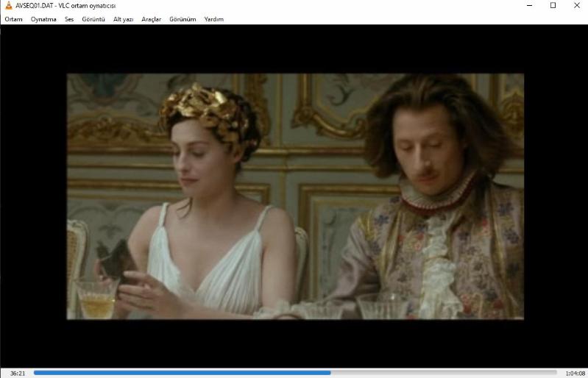588x378 pixels.
Task: Seek back on the blue played part of progress bar
Action: [x=184, y=373]
